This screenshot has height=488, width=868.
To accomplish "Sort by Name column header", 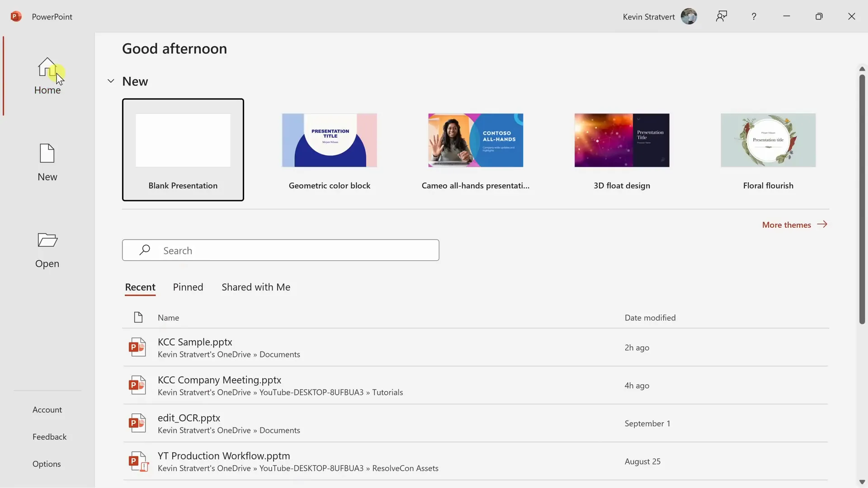I will pos(168,318).
